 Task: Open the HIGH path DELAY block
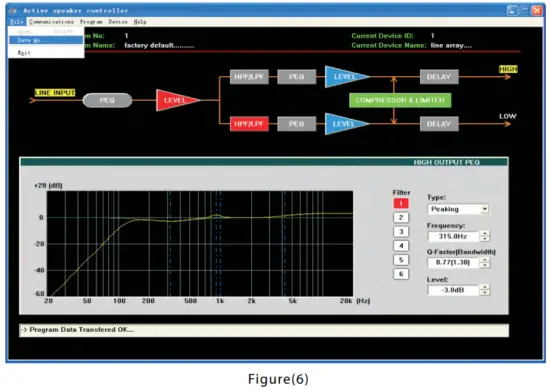tap(439, 77)
